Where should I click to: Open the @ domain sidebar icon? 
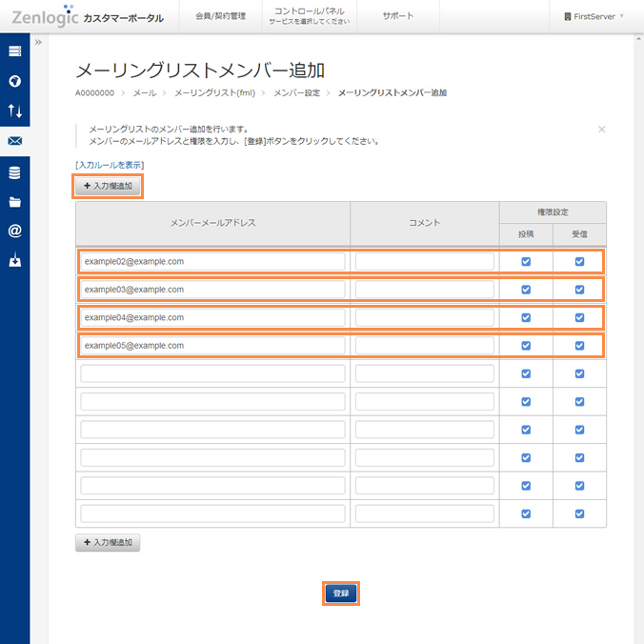pyautogui.click(x=15, y=231)
